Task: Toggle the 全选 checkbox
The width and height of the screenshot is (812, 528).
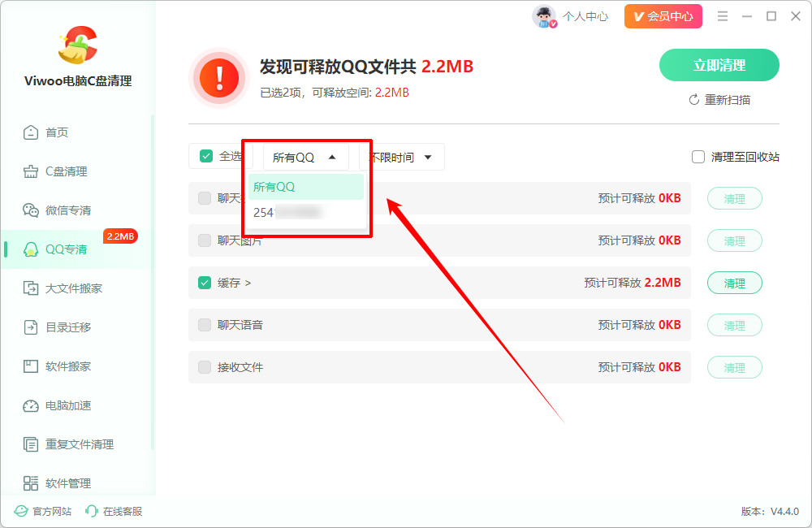Action: click(x=206, y=157)
